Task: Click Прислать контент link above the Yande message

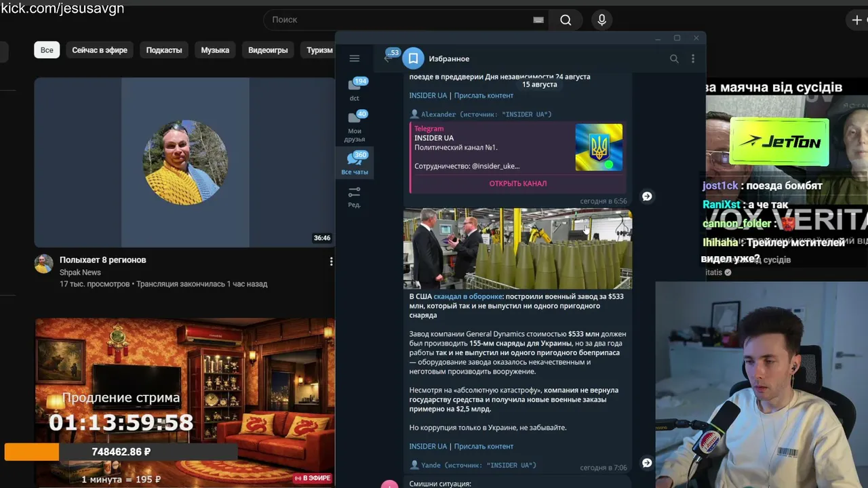Action: (484, 447)
